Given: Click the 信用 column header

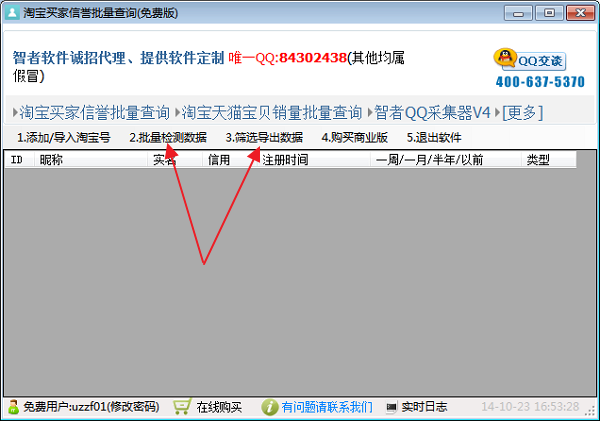Looking at the screenshot, I should point(230,160).
